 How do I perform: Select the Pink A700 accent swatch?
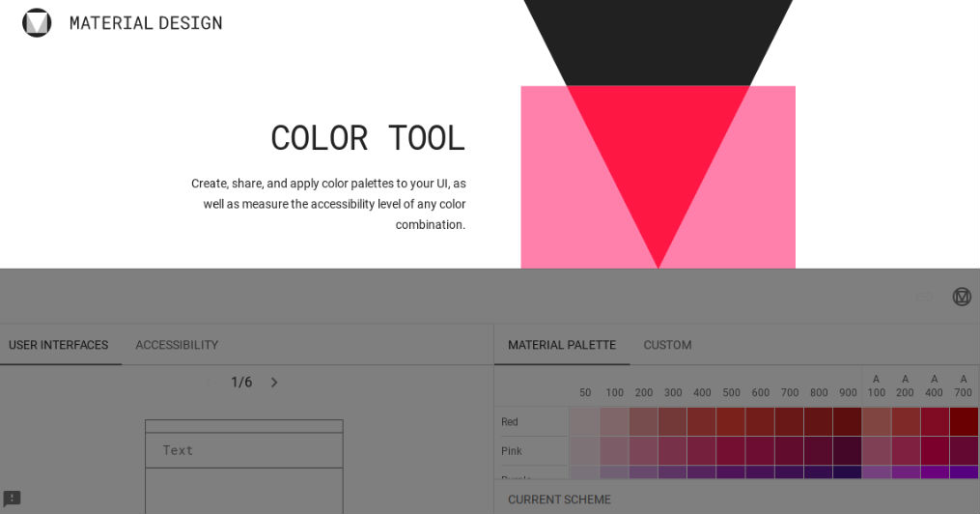tap(965, 451)
